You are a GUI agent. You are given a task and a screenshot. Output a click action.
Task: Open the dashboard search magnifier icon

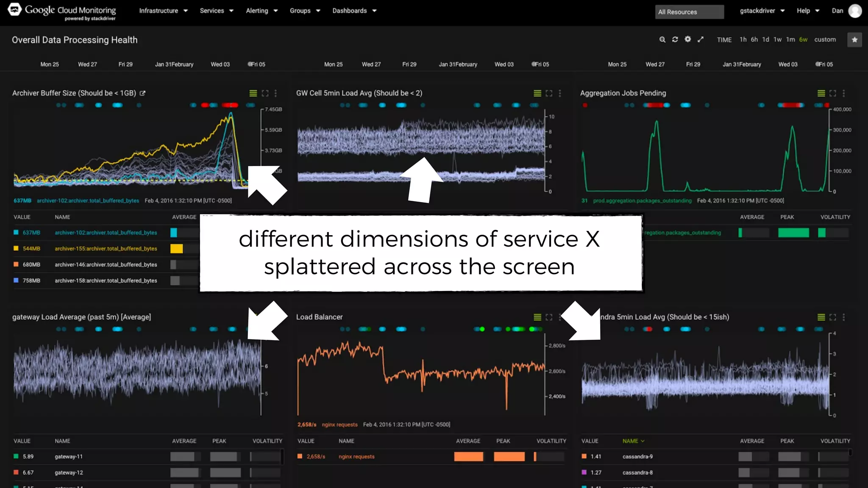tap(662, 39)
